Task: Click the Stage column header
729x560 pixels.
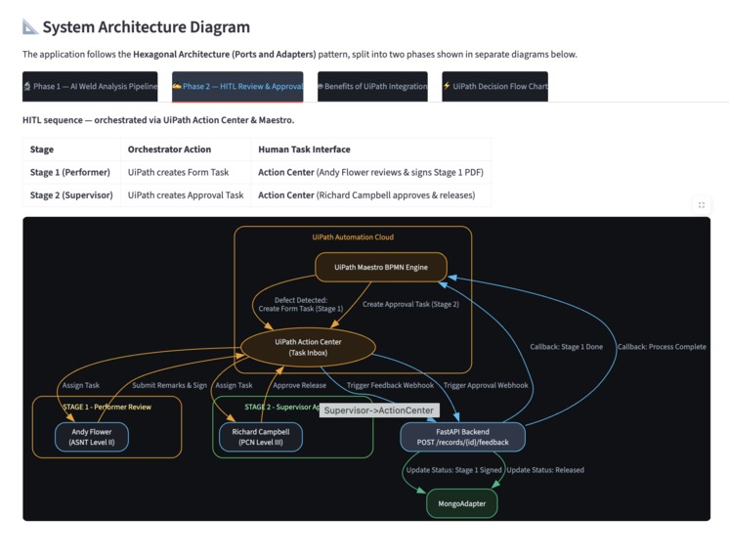Action: coord(71,150)
